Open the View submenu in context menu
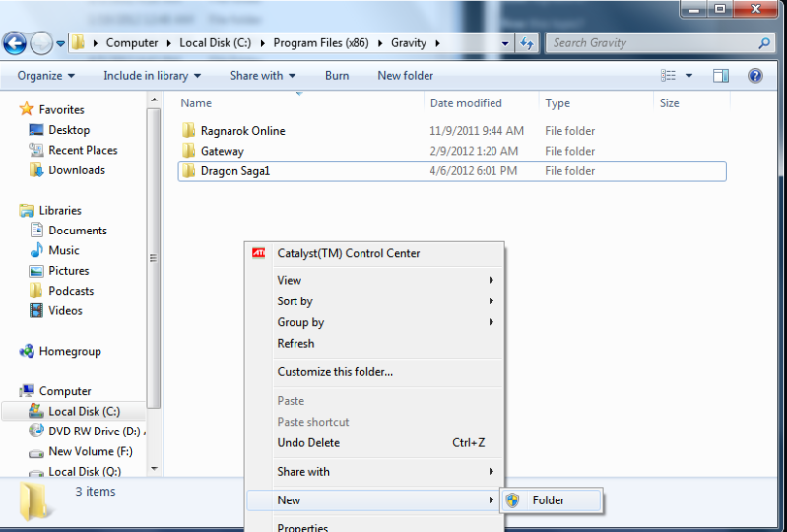787x532 pixels. point(375,280)
